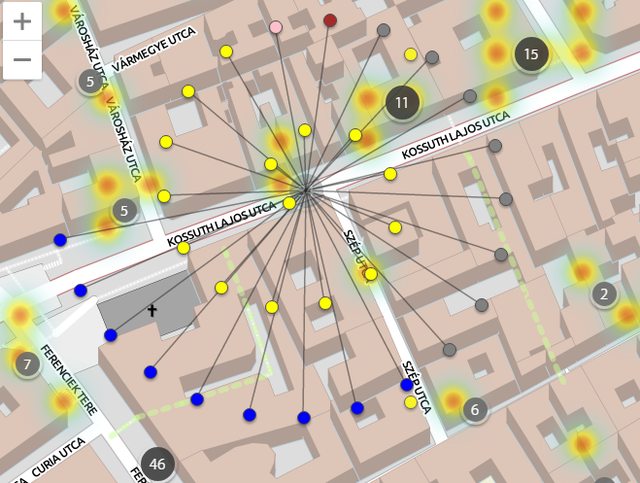Click the yellow marker beside cluster 11

355,135
